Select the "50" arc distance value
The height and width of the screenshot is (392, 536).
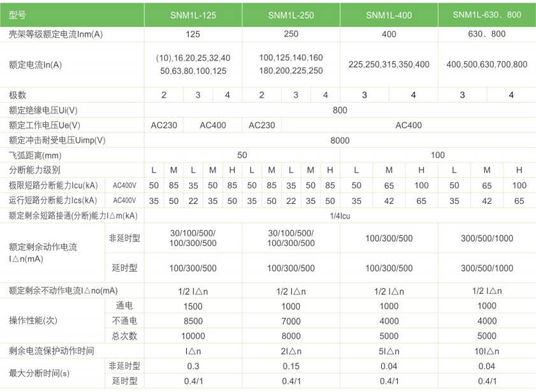click(x=242, y=155)
